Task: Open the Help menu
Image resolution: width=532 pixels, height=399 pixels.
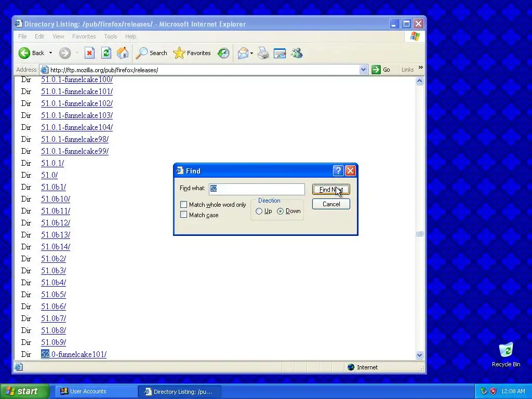Action: point(130,36)
